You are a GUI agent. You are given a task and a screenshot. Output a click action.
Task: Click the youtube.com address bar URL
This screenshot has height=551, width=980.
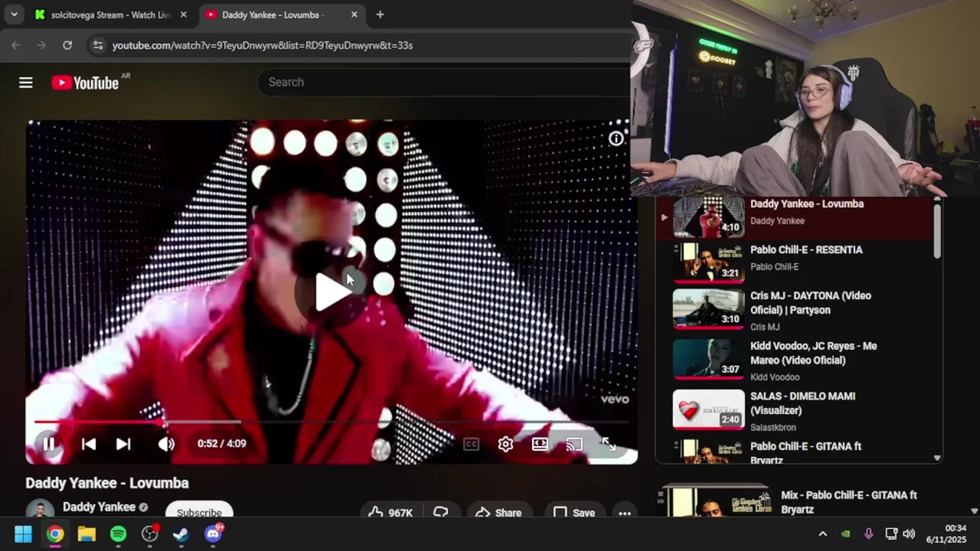click(x=263, y=45)
